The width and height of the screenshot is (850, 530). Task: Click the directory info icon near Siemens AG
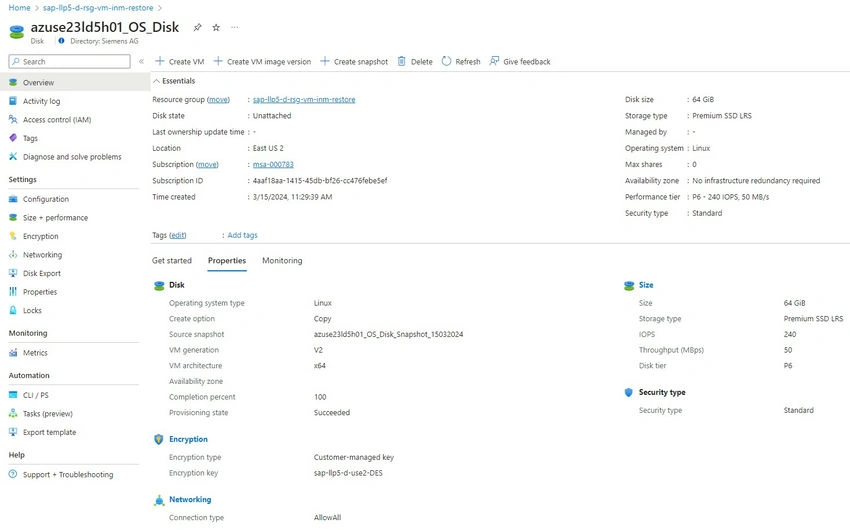(x=61, y=41)
